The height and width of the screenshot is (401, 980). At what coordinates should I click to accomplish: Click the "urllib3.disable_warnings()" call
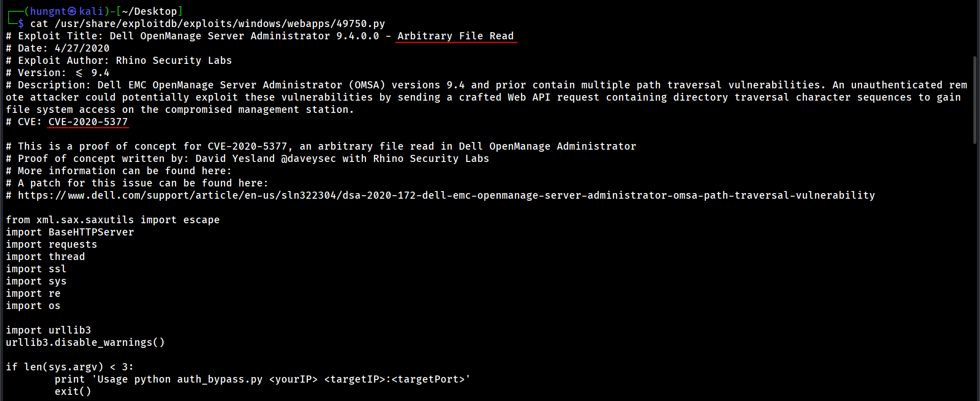point(85,343)
